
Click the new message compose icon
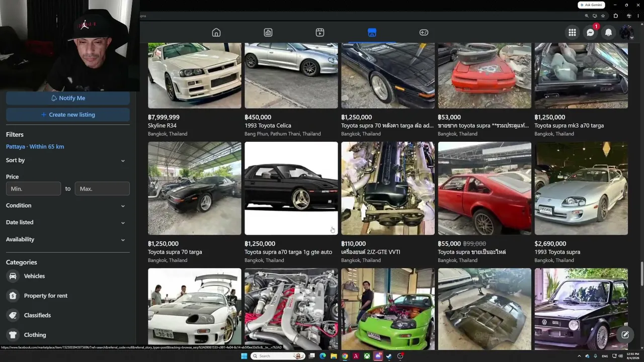click(625, 334)
